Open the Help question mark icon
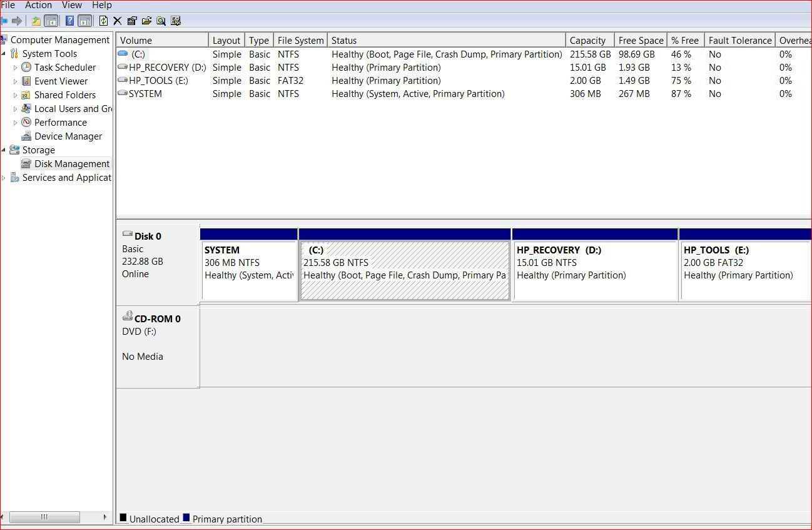 tap(70, 21)
